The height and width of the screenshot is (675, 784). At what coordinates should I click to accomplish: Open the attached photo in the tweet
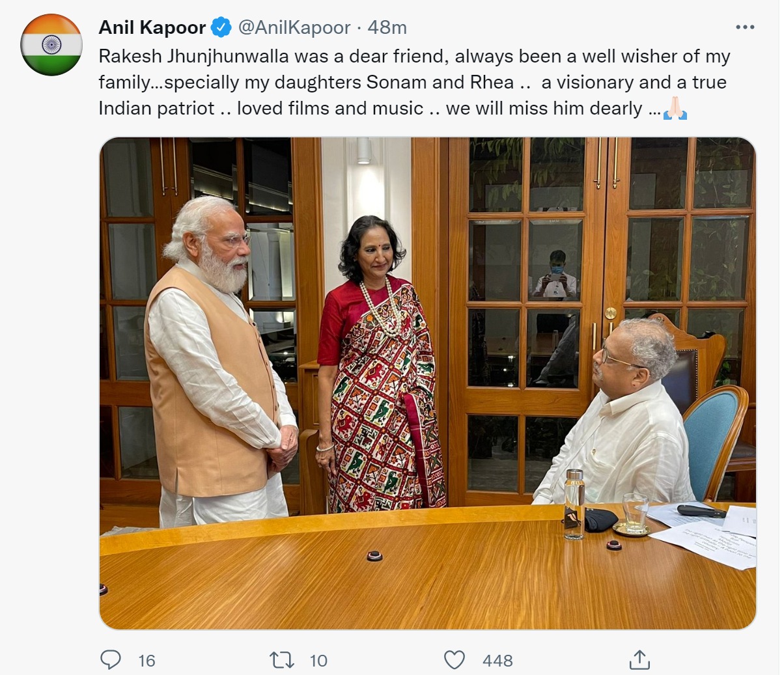[428, 383]
